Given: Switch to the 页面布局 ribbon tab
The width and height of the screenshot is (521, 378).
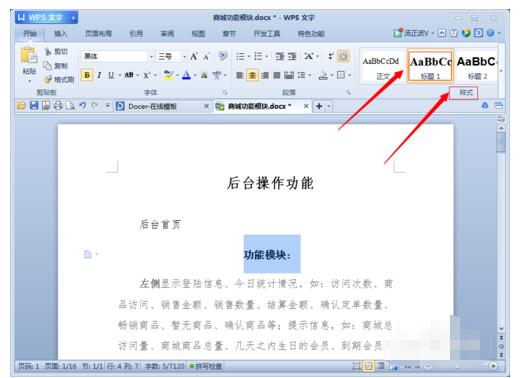Looking at the screenshot, I should click(x=98, y=33).
